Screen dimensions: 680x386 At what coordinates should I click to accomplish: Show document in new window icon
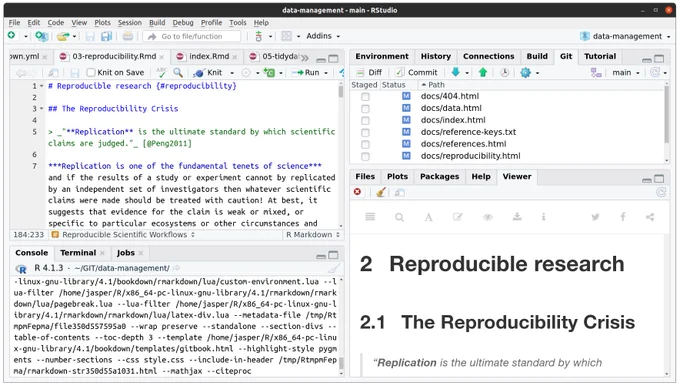(x=53, y=73)
